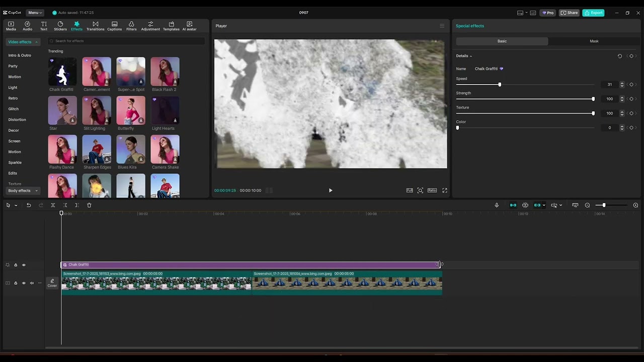Open the AI avatar tool icon
Image resolution: width=644 pixels, height=362 pixels.
[x=189, y=26]
